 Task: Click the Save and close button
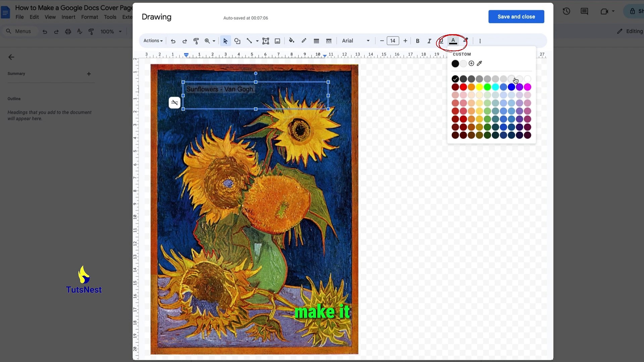[x=516, y=16]
